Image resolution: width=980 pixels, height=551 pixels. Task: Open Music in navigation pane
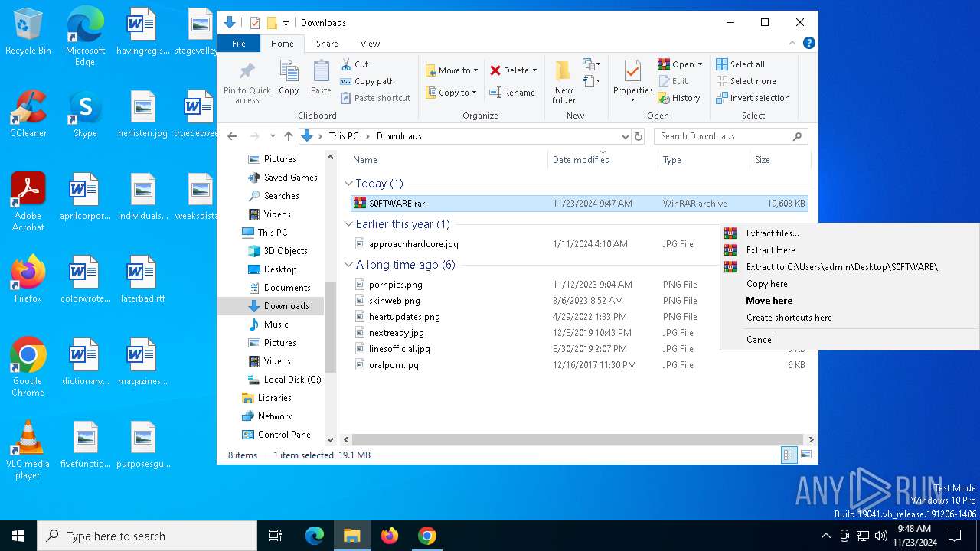276,324
